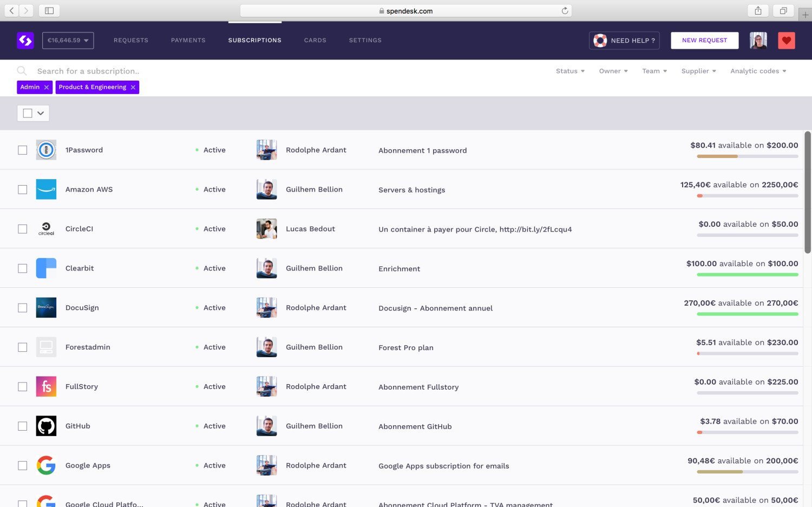Click the Spendesk logo icon
812x507 pixels.
point(25,41)
